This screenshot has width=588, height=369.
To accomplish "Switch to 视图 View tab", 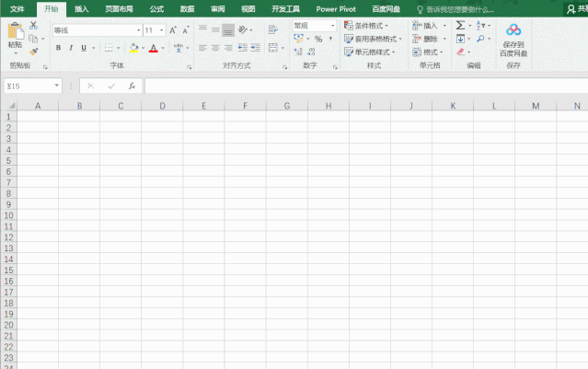I will [x=248, y=9].
